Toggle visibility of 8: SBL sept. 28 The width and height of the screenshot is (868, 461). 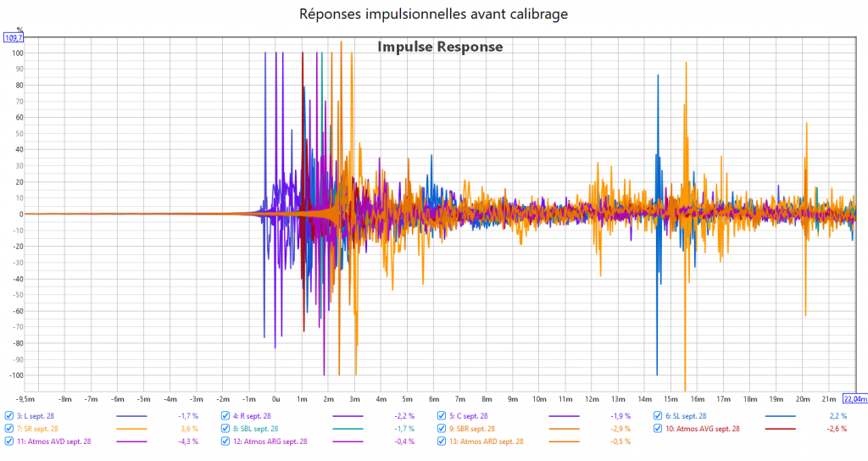click(x=225, y=429)
